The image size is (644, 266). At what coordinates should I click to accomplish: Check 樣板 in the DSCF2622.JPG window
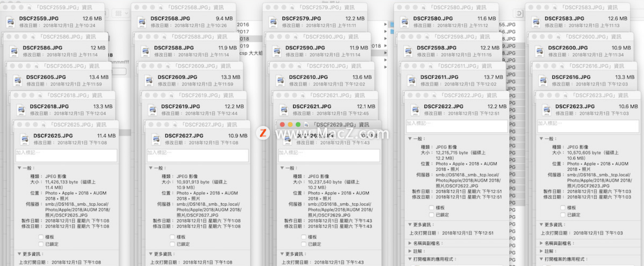point(432,208)
